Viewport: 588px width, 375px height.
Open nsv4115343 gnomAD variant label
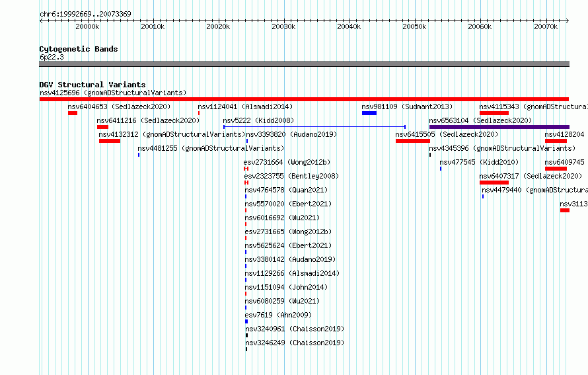coord(533,106)
